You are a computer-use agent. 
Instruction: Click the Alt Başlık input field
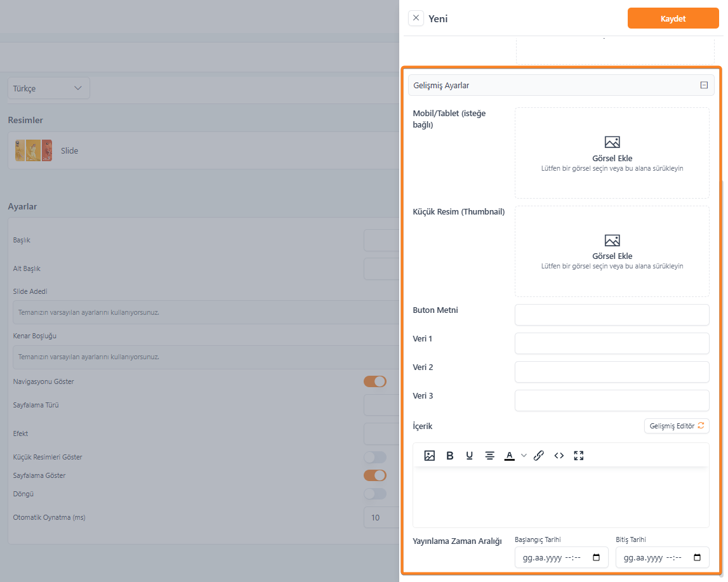click(381, 268)
